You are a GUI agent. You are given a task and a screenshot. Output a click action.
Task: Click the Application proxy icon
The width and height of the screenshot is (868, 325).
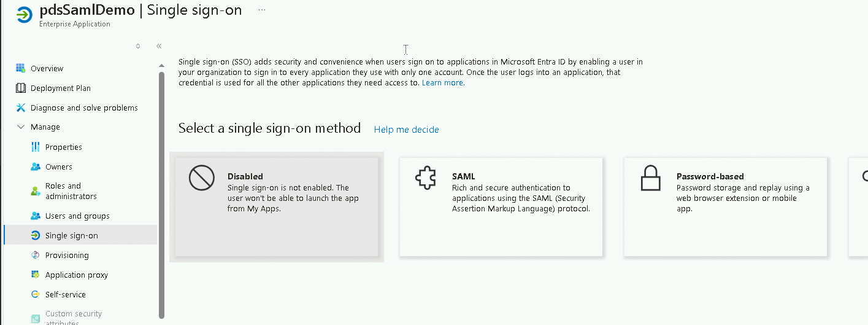click(36, 275)
